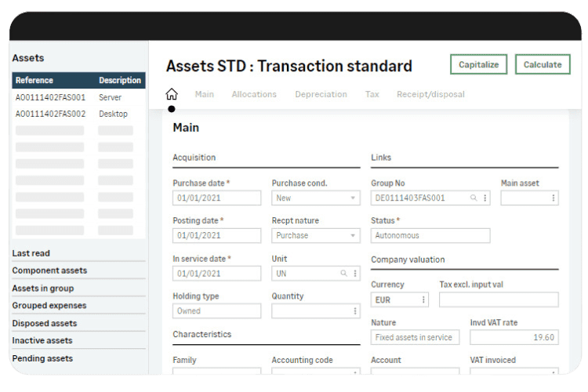Click the three-dot icon in Currency field
The image size is (588, 392).
[x=424, y=299]
